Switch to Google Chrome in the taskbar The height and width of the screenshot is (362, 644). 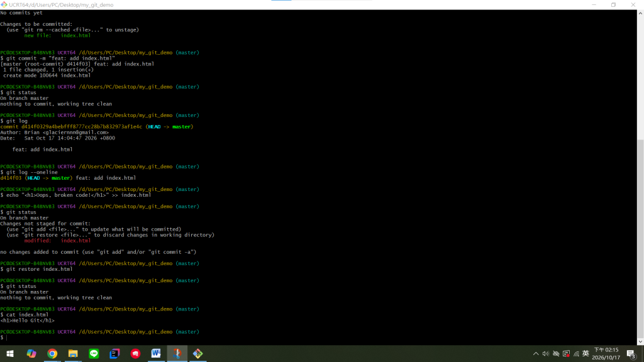[x=52, y=353]
